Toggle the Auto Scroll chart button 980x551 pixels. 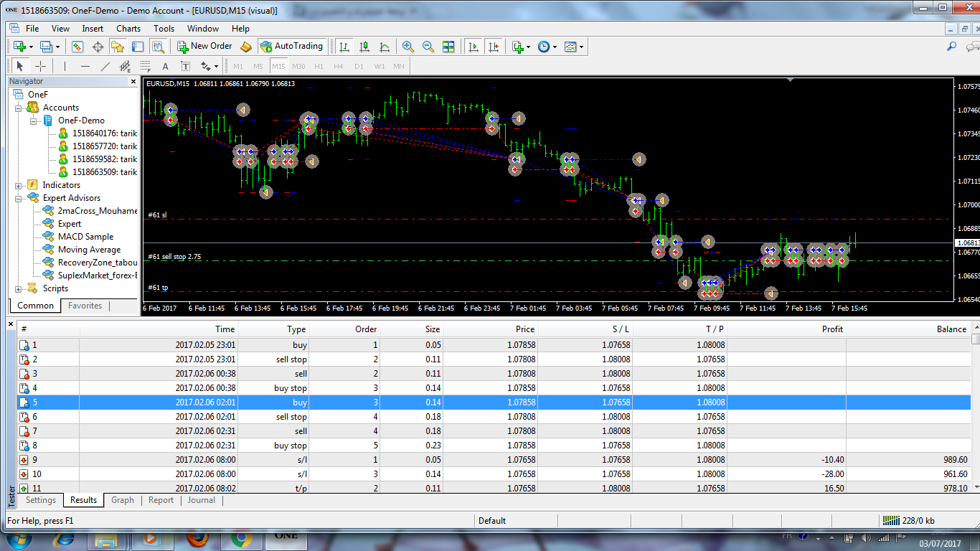(473, 47)
